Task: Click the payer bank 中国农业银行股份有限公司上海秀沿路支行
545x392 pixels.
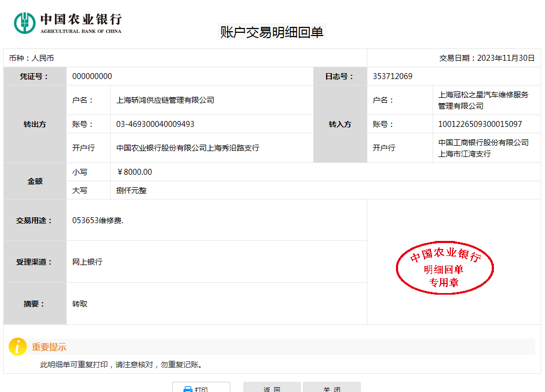Action: tap(188, 148)
